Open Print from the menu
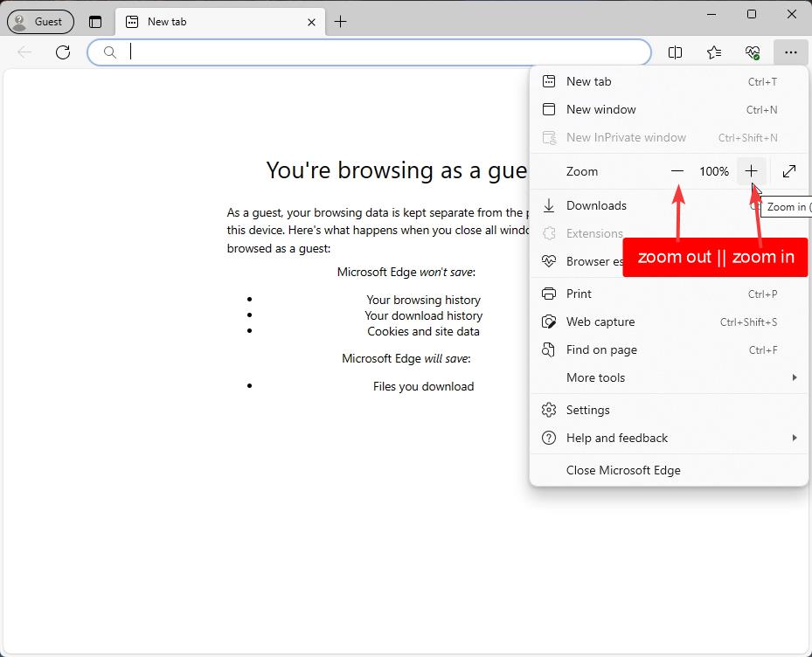 580,294
